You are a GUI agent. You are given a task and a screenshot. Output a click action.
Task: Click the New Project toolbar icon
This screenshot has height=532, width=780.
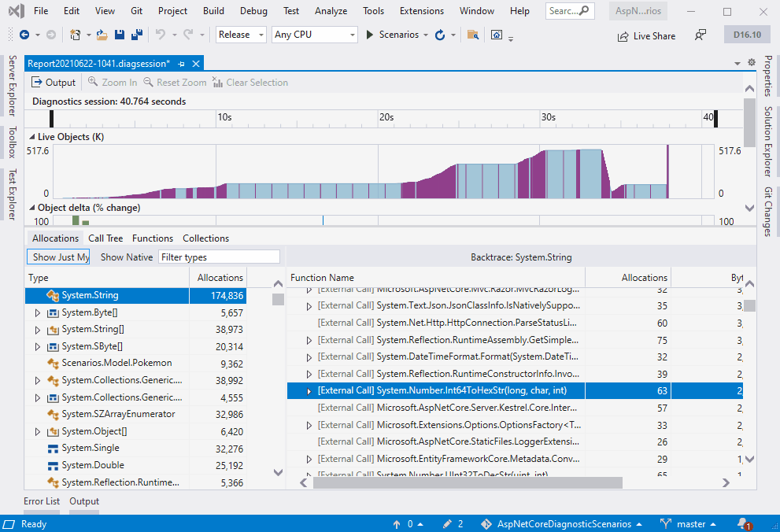coord(75,35)
